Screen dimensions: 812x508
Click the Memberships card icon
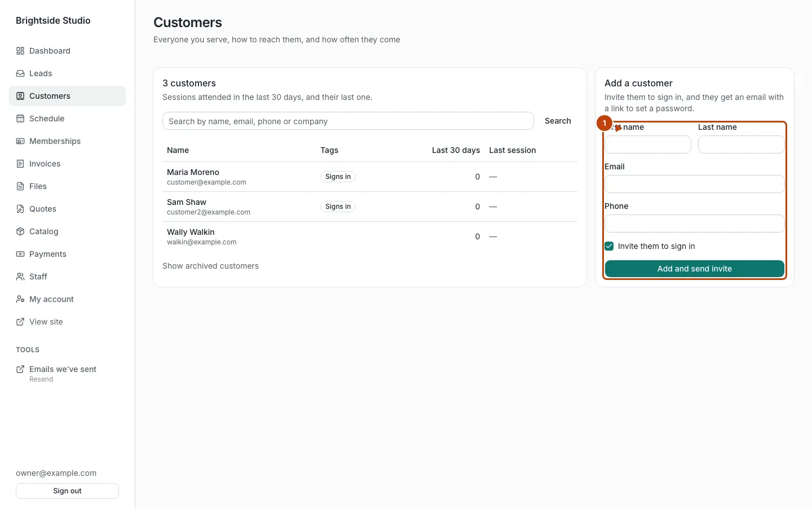[x=20, y=141]
